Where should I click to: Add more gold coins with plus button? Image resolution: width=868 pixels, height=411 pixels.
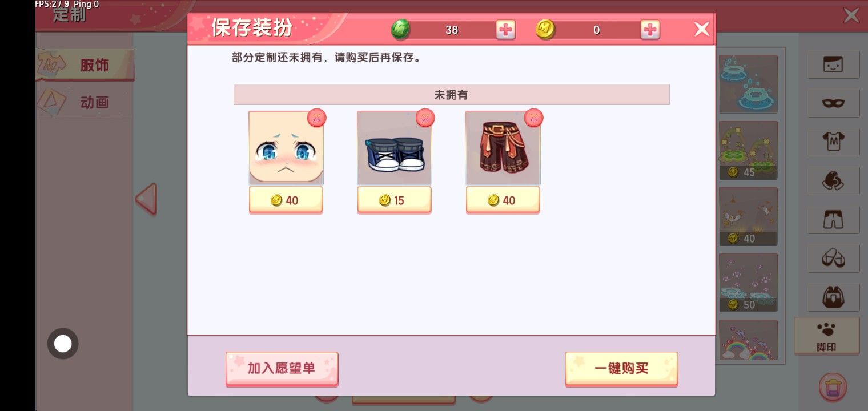[x=650, y=30]
